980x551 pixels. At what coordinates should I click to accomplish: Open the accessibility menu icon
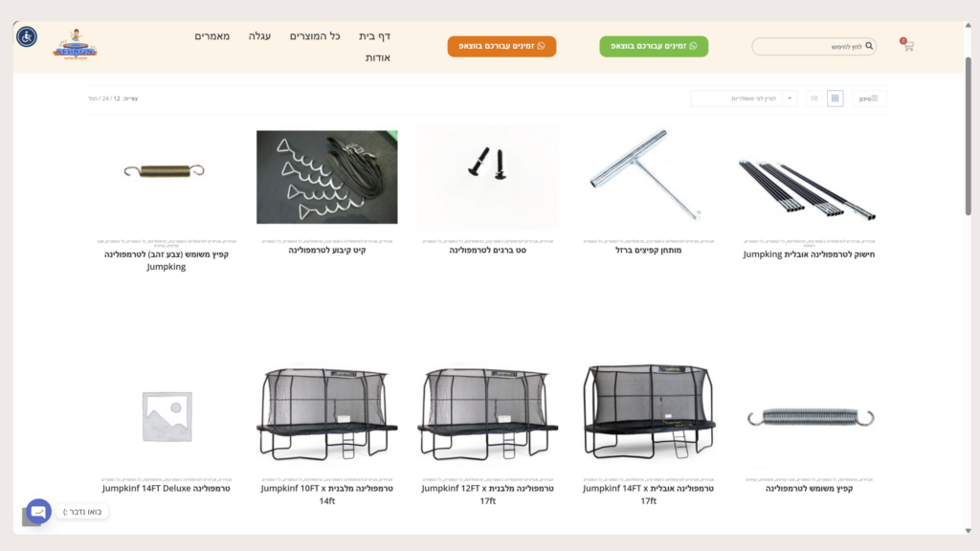(26, 37)
